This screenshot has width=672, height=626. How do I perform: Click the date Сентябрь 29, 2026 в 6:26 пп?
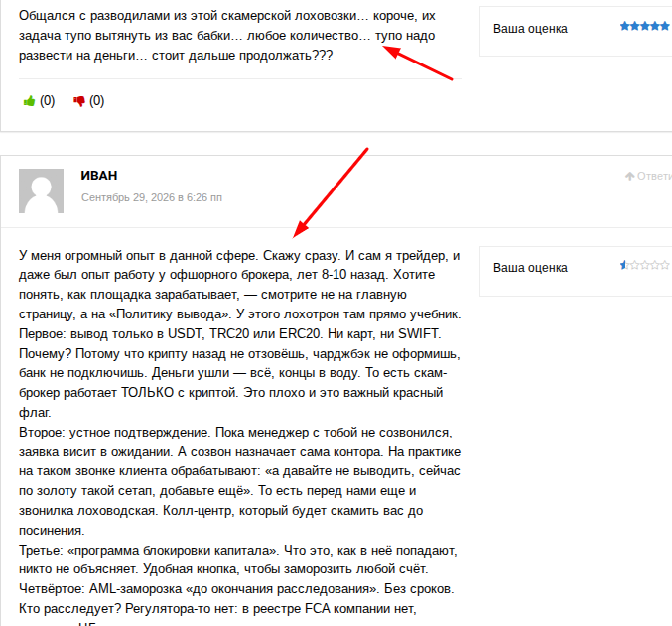click(152, 197)
